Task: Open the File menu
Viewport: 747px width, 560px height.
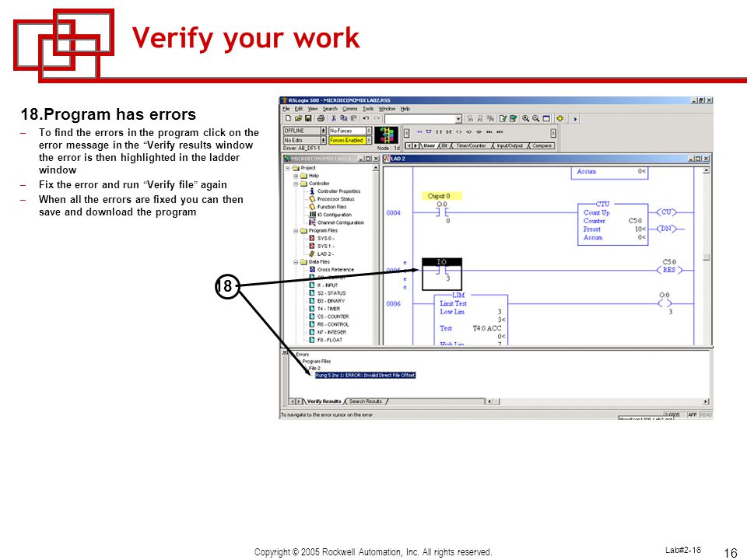Action: (x=286, y=109)
